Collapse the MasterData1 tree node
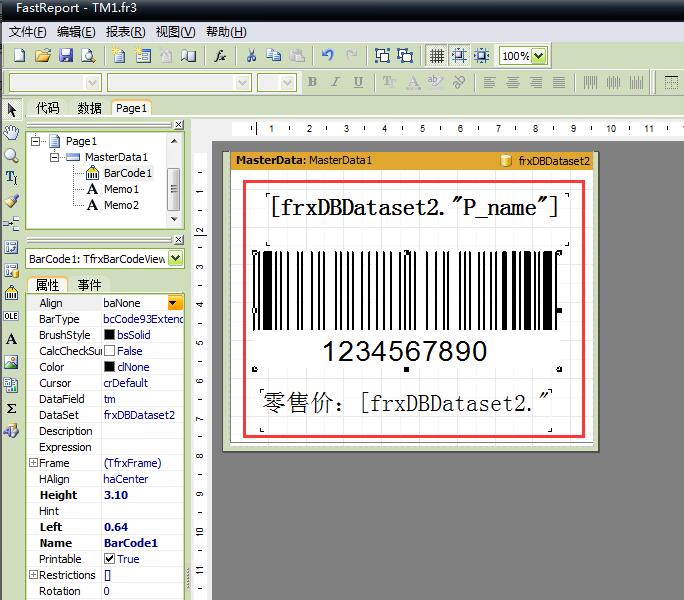This screenshot has height=600, width=684. tap(55, 157)
